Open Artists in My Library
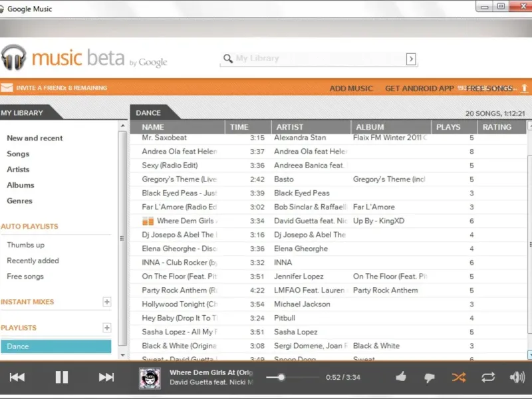Image resolution: width=532 pixels, height=399 pixels. tap(18, 170)
